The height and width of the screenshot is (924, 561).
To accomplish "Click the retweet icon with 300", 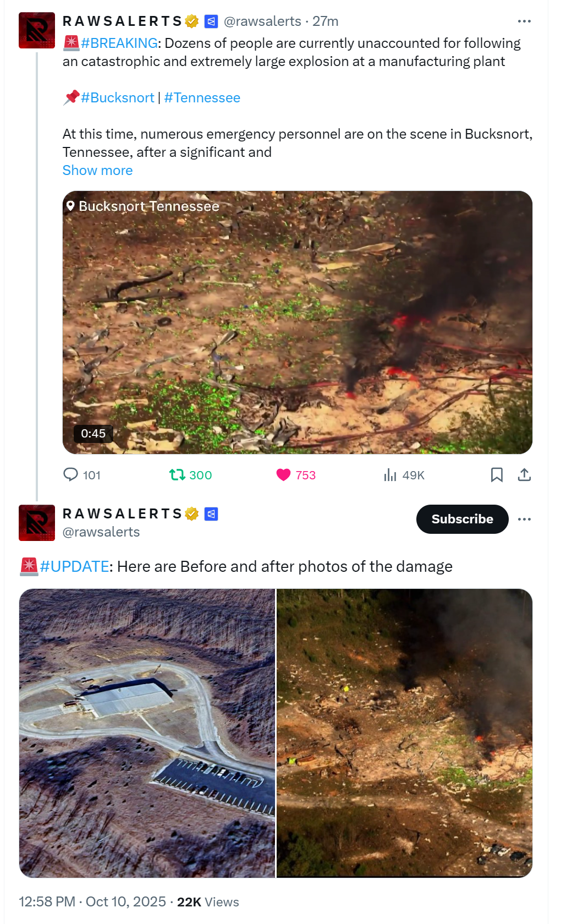I will [177, 474].
